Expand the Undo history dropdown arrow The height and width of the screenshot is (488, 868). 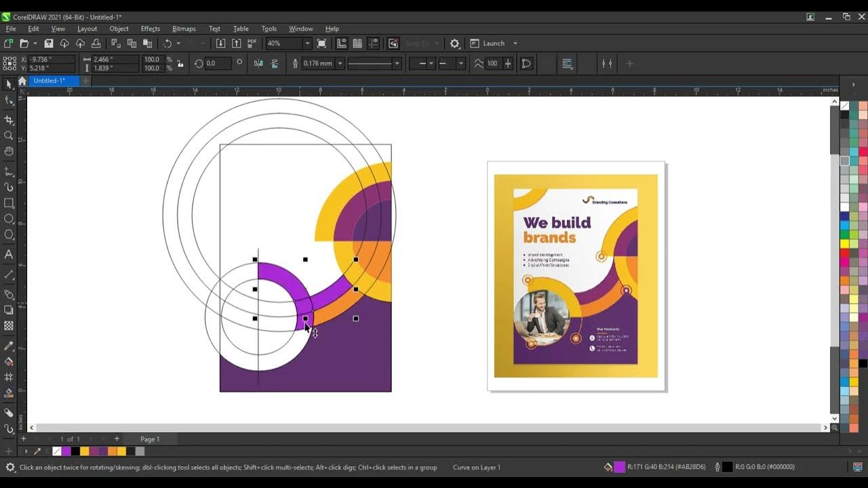[x=178, y=43]
